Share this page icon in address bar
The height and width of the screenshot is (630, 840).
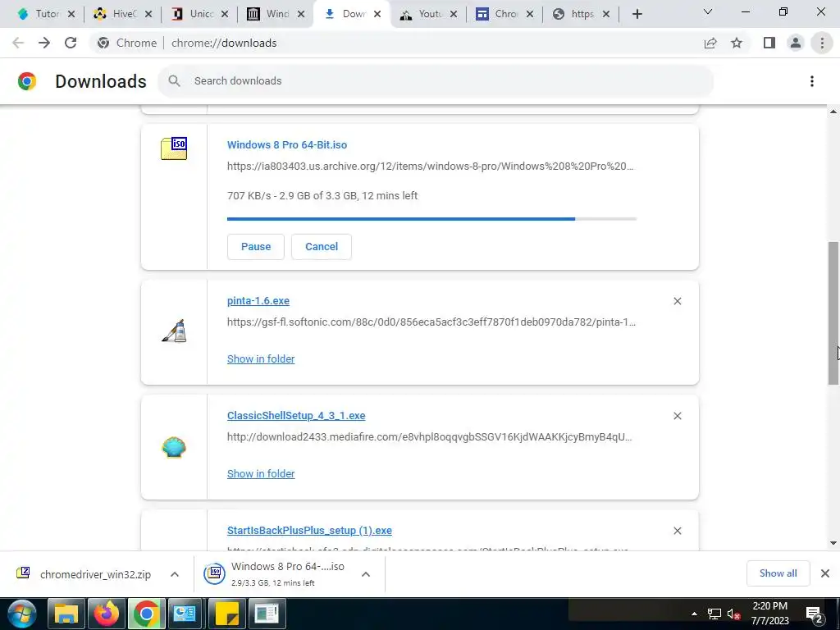[710, 43]
